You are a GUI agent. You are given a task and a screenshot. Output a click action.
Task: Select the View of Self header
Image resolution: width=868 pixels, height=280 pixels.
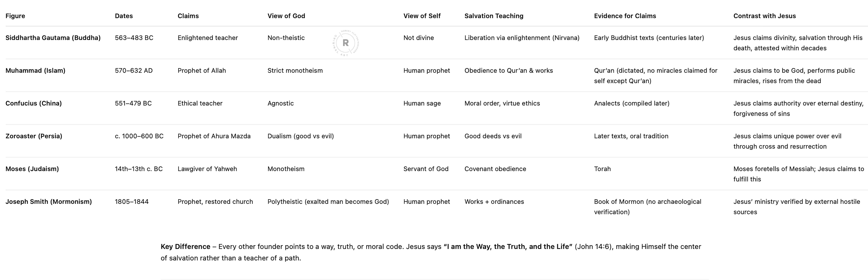click(422, 16)
